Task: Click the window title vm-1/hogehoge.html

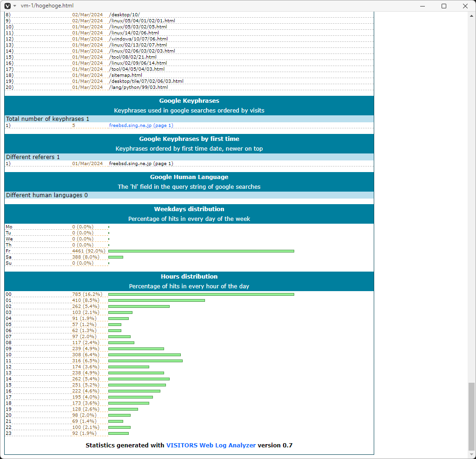Action: point(47,6)
